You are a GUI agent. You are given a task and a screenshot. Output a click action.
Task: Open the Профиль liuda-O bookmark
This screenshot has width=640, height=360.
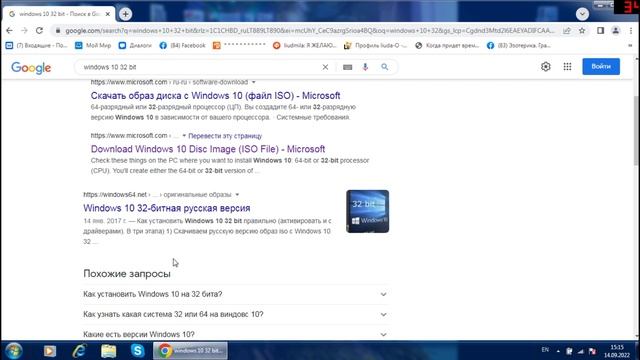click(376, 45)
